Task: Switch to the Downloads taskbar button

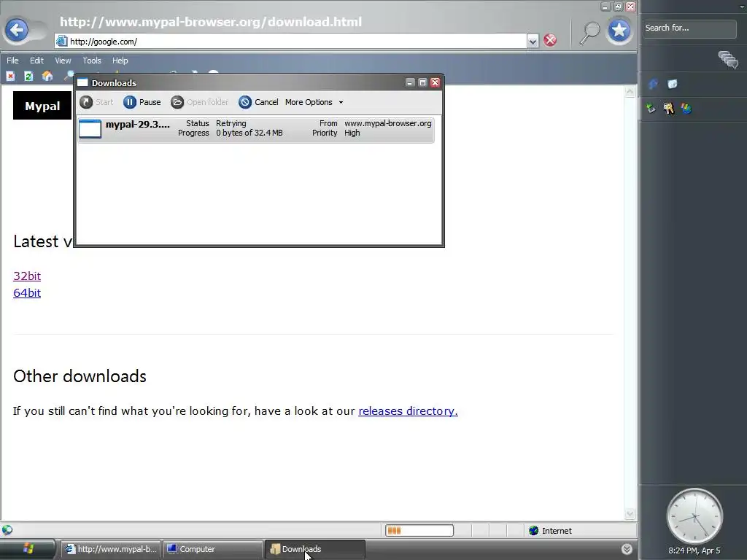Action: [x=315, y=549]
